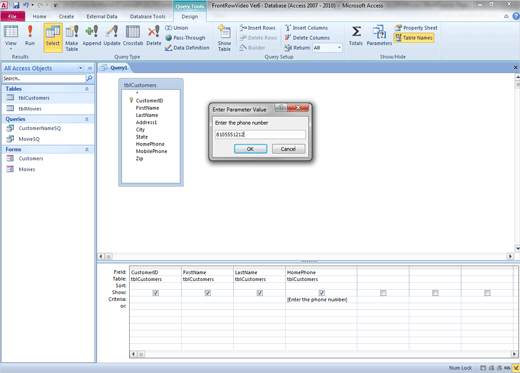This screenshot has width=520, height=373.
Task: Switch to the External Data tab
Action: pyautogui.click(x=102, y=16)
